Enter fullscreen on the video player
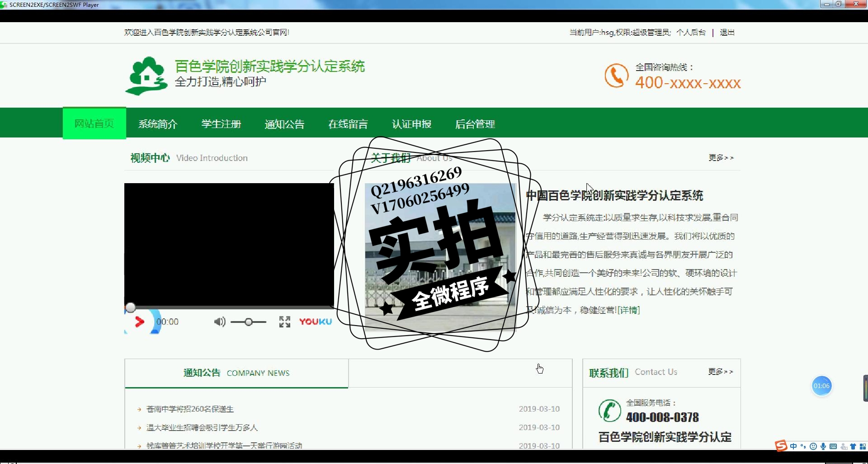 (285, 322)
